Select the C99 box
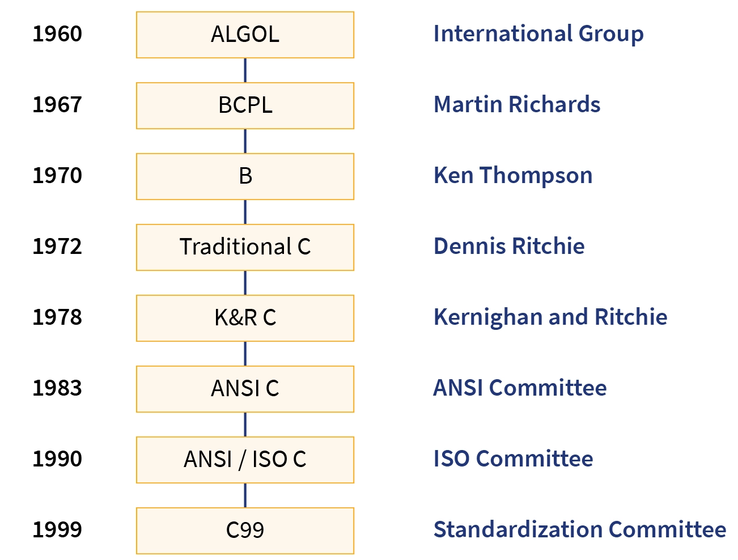 pyautogui.click(x=245, y=531)
